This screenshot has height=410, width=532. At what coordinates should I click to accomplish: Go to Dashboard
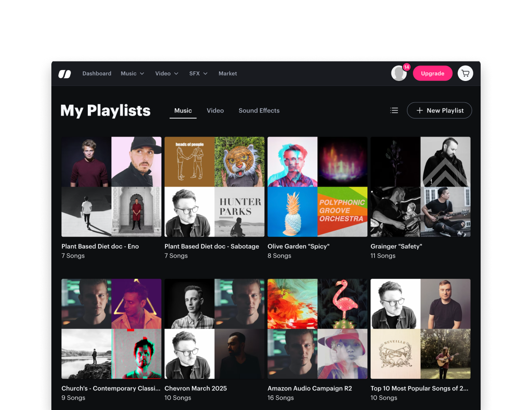[x=97, y=73]
